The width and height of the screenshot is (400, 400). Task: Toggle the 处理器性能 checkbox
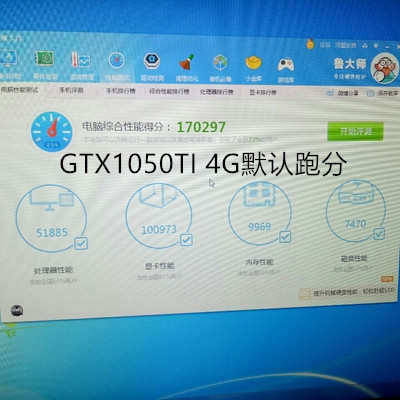tap(81, 243)
